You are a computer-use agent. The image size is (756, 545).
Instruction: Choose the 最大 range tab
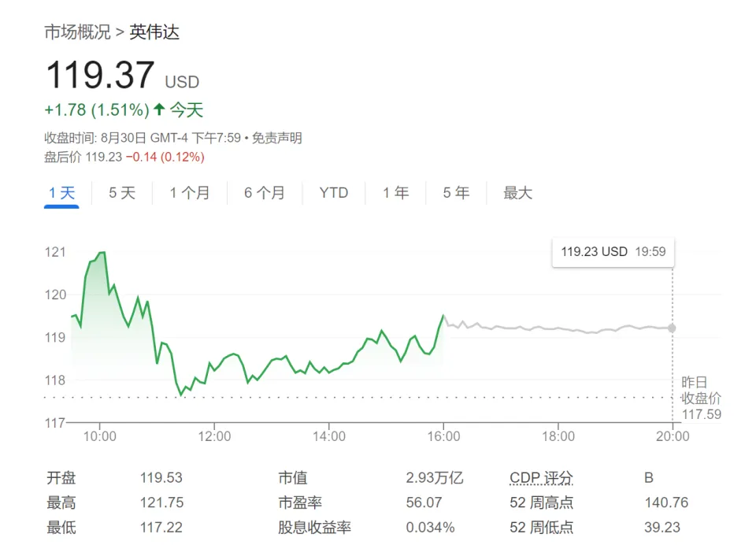[517, 193]
